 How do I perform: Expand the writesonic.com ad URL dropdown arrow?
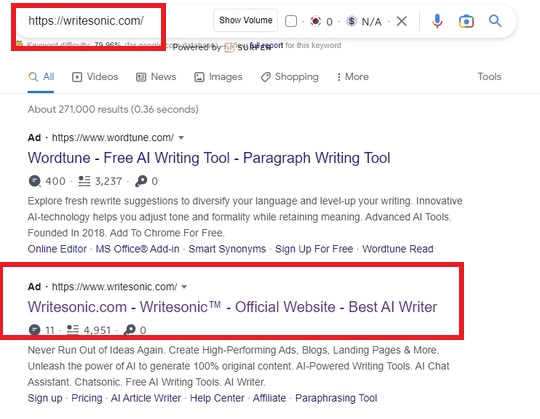coord(184,287)
